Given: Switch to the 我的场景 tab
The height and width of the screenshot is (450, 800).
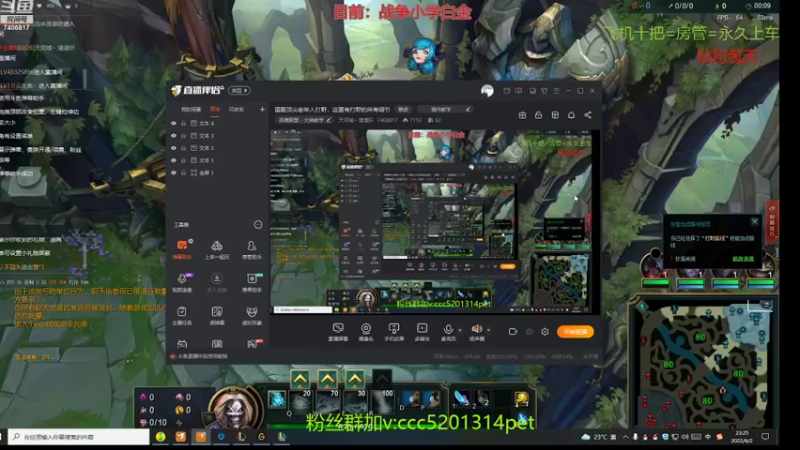Looking at the screenshot, I should (191, 109).
